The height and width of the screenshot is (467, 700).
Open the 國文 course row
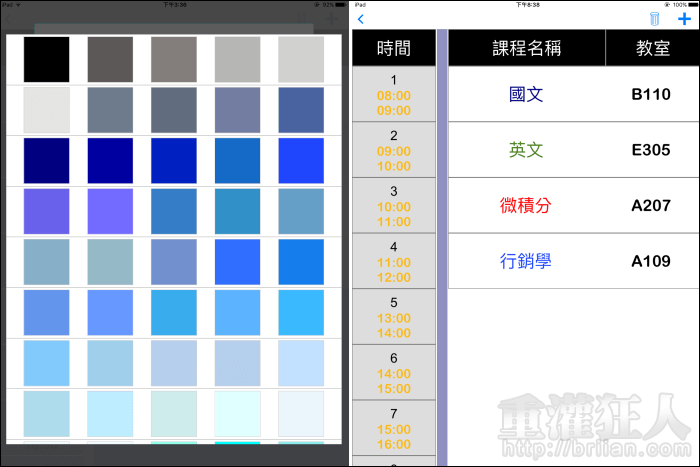(x=526, y=95)
